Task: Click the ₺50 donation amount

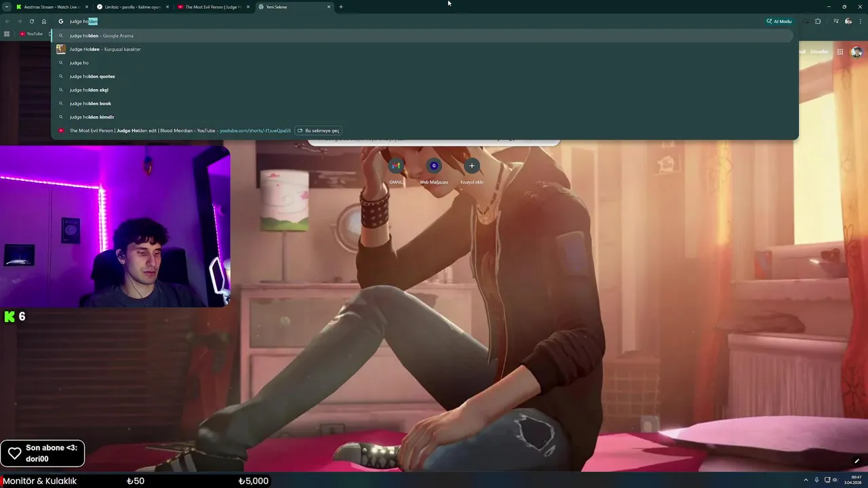Action: (136, 481)
